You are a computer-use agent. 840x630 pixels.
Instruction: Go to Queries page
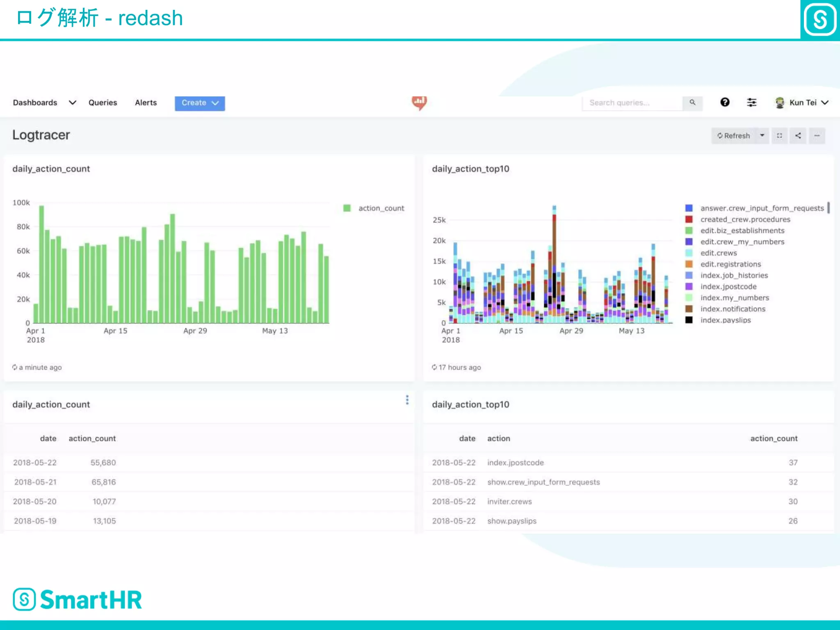click(x=103, y=103)
